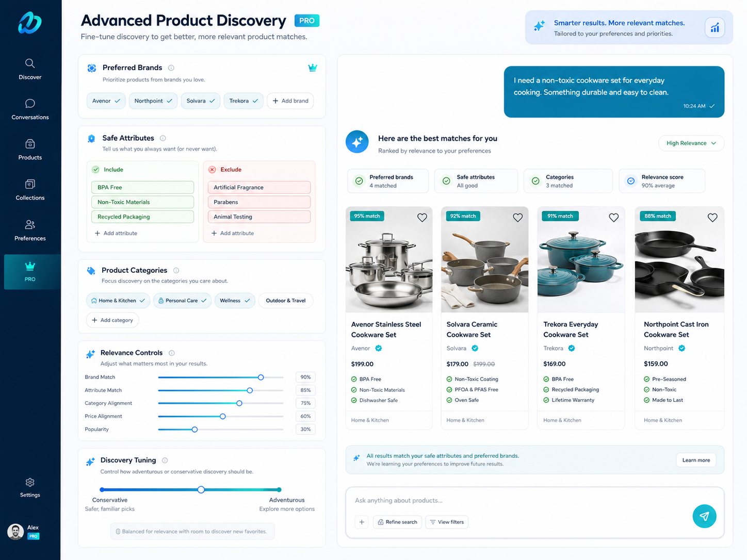Click the plus attachment button in chat

pyautogui.click(x=362, y=522)
